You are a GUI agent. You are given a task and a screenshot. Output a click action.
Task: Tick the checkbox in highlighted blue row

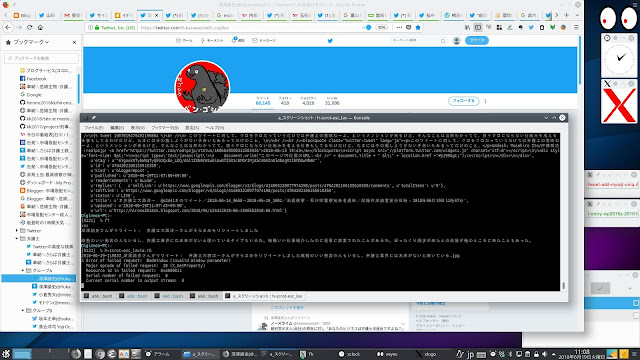(x=636, y=303)
